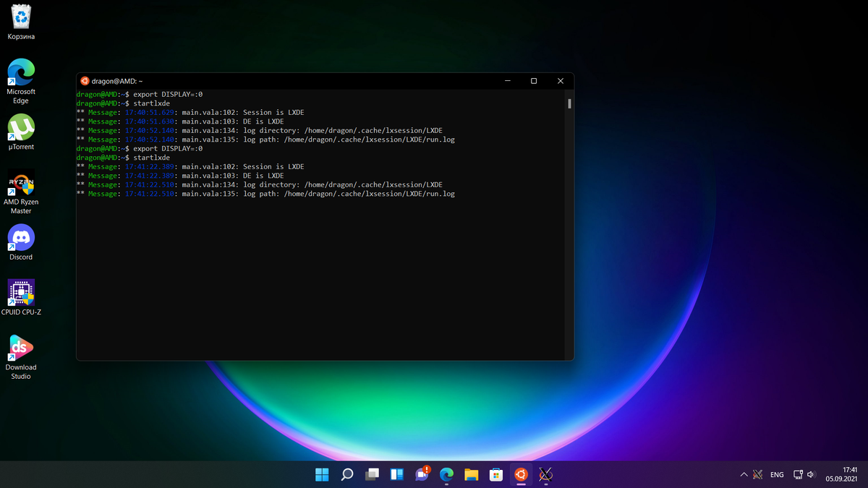Open the AMD Ryzen Master shortcut

pyautogui.click(x=21, y=192)
